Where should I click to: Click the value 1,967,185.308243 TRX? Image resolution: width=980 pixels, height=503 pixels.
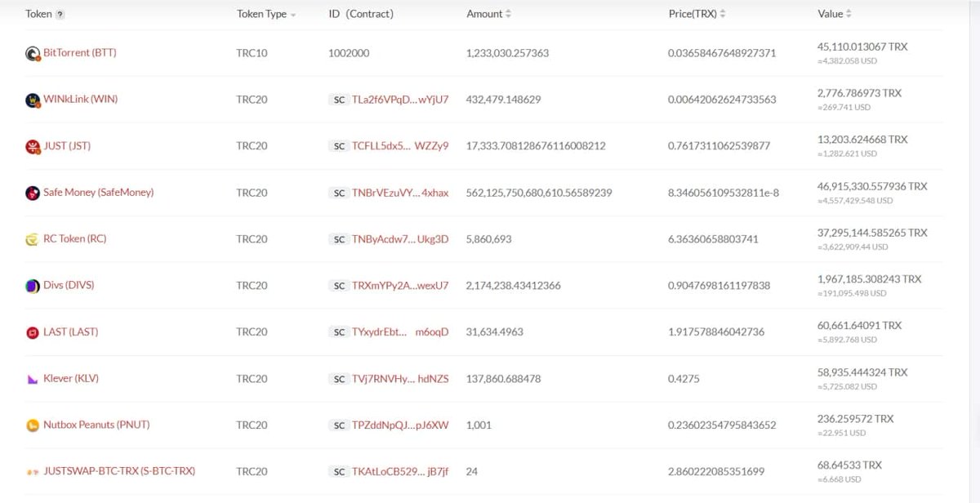(869, 279)
